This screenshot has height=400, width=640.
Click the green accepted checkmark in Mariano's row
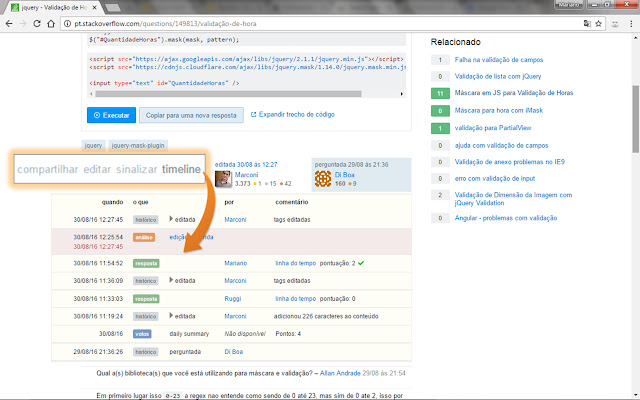tap(361, 263)
